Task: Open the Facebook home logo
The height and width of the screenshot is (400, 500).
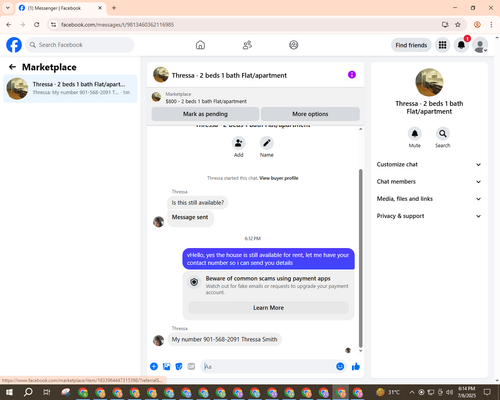Action: [x=14, y=45]
